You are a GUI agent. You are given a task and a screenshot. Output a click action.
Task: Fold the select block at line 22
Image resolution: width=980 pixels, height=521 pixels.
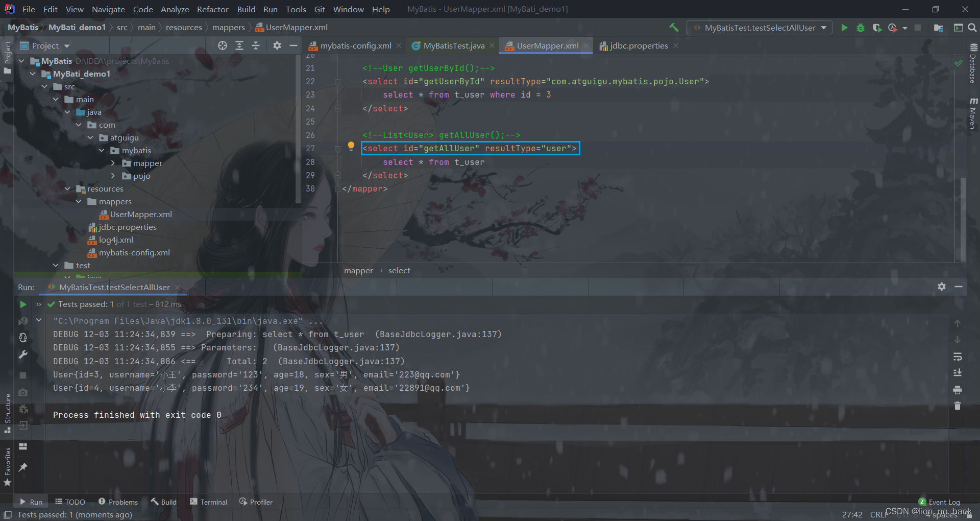pos(337,82)
